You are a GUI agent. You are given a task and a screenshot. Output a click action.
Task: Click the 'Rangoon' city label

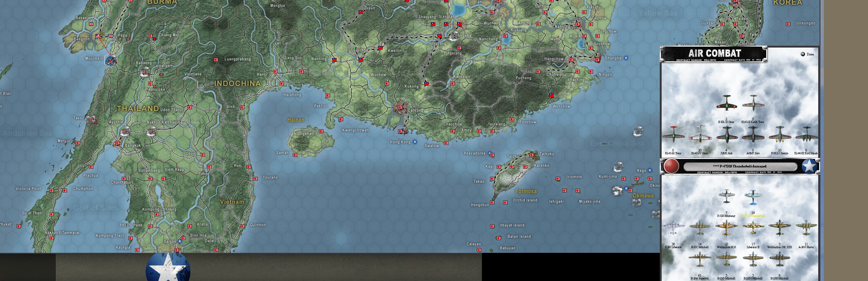click(x=81, y=39)
